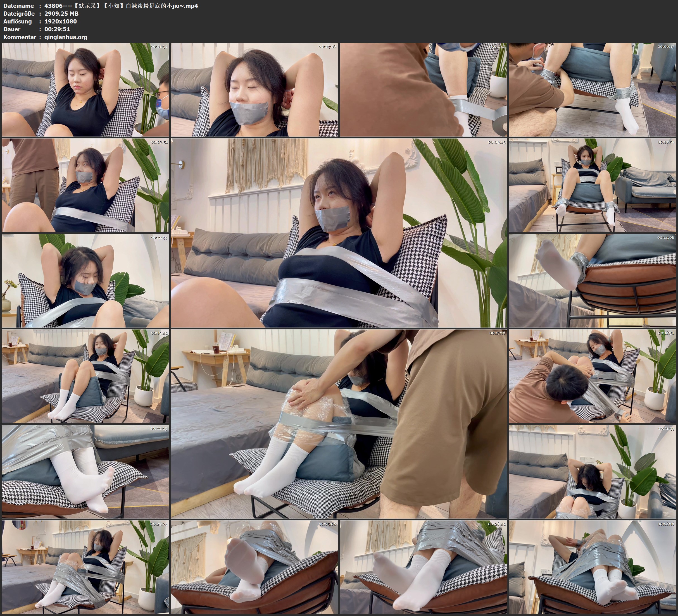The height and width of the screenshot is (616, 678).
Task: Open the thumbnail at 00:26:42
Action: pyautogui.click(x=424, y=567)
